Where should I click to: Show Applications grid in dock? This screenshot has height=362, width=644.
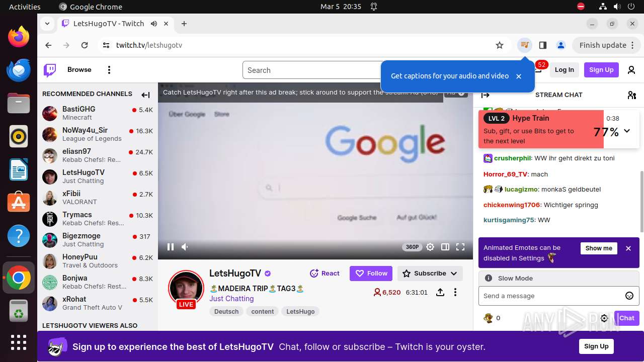click(x=19, y=342)
